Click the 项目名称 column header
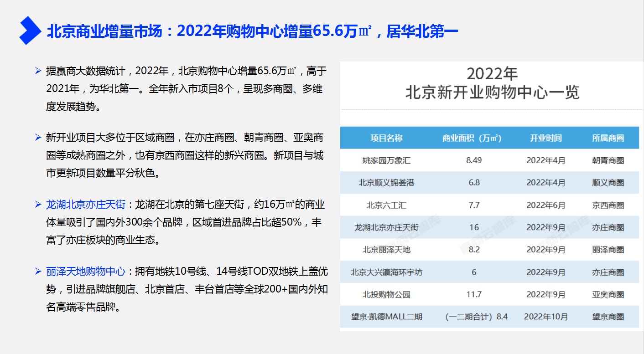This screenshot has height=354, width=644. (x=386, y=138)
